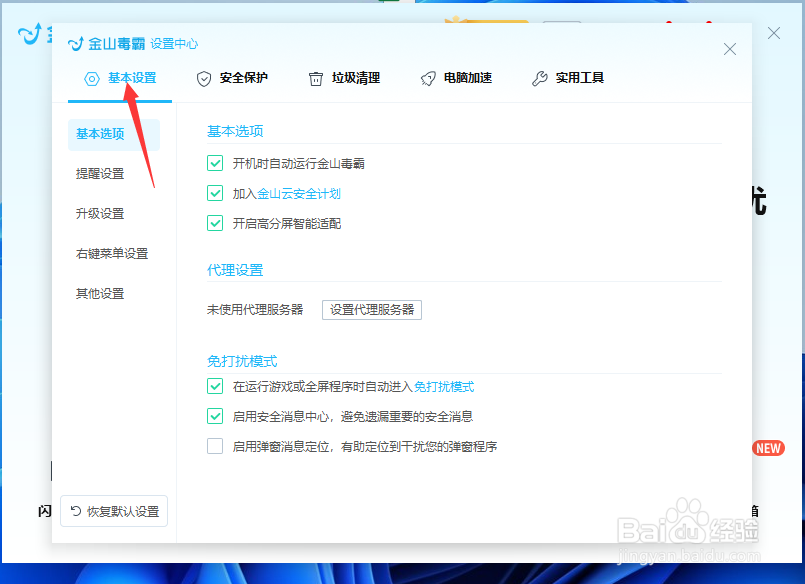This screenshot has height=584, width=805.
Task: Click the rocket icon beside 电脑加速
Action: (428, 79)
